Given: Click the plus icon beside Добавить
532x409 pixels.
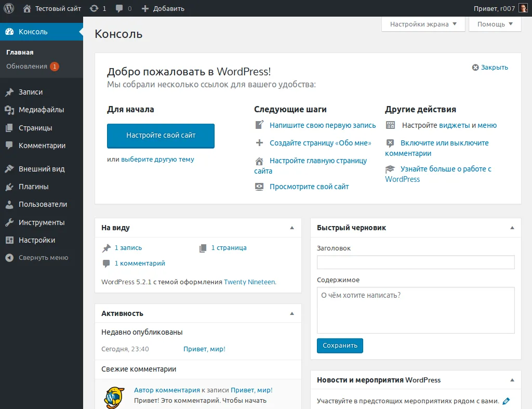Looking at the screenshot, I should coord(145,8).
